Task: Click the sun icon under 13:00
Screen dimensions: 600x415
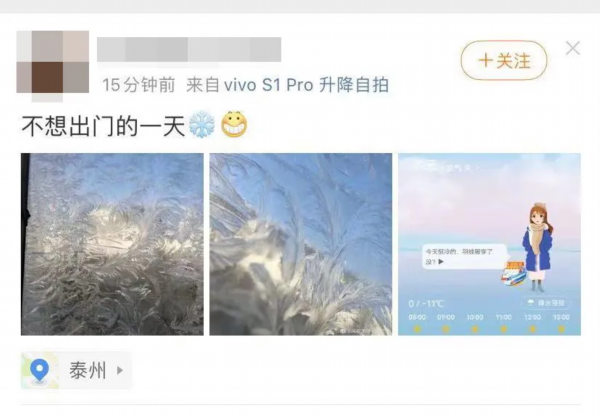Action: pos(561,329)
